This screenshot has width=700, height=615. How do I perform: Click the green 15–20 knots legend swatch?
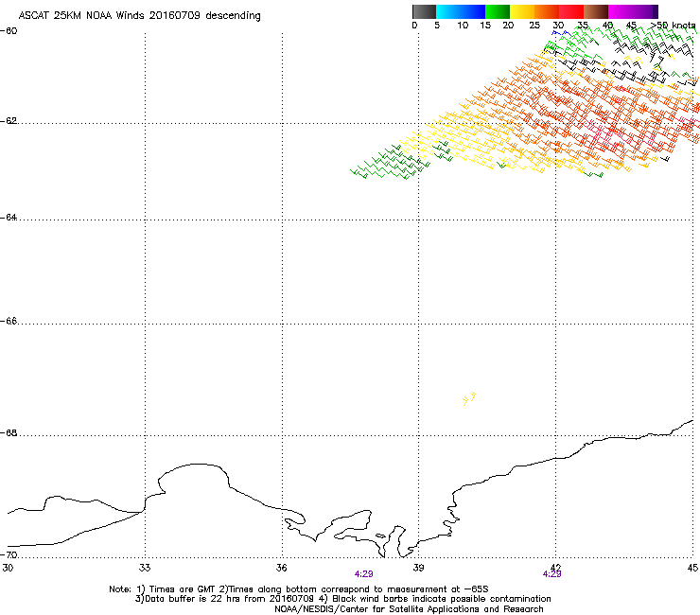point(498,11)
